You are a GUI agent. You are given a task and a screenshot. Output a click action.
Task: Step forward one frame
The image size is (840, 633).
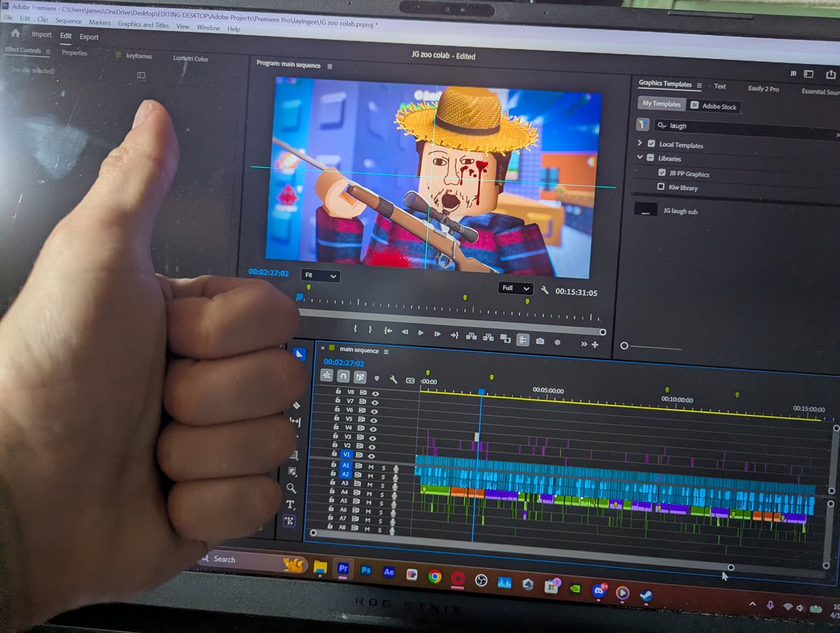pos(437,334)
